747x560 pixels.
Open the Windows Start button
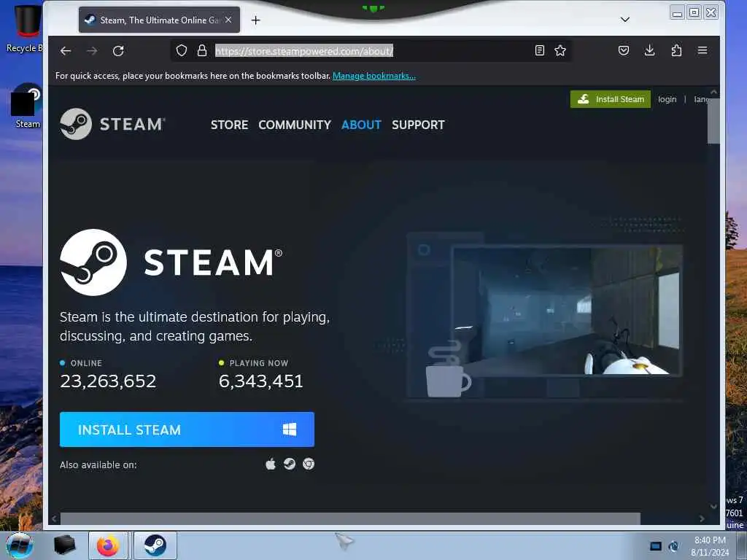click(20, 545)
